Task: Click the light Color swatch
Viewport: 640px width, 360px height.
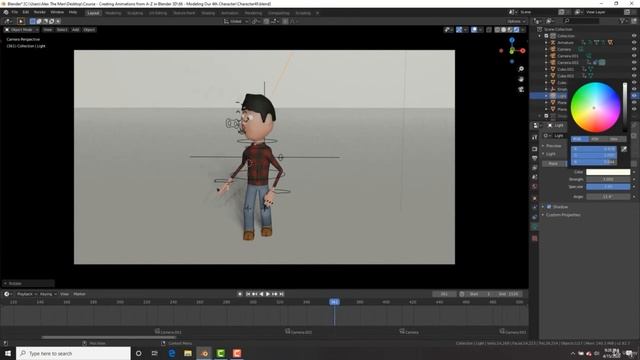Action: [608, 172]
